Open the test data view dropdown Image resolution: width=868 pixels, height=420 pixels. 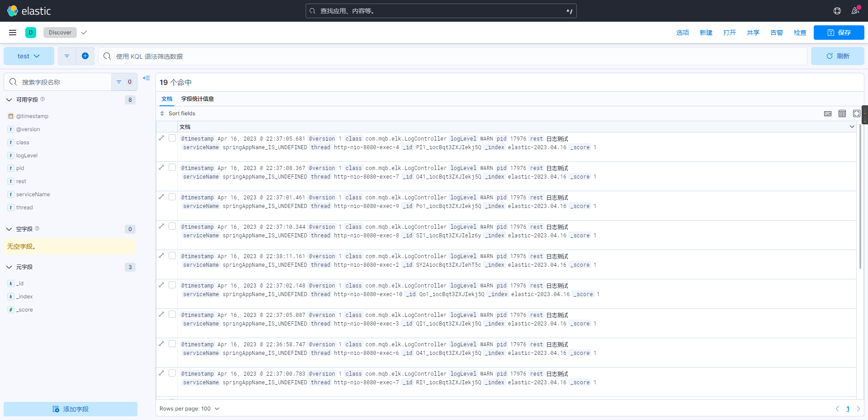coord(29,56)
